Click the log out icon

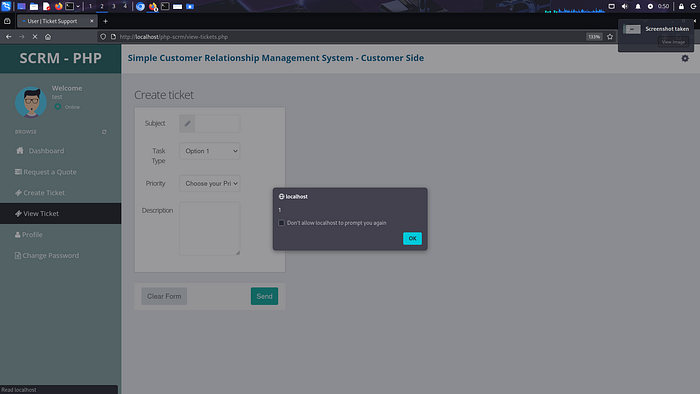click(x=693, y=6)
